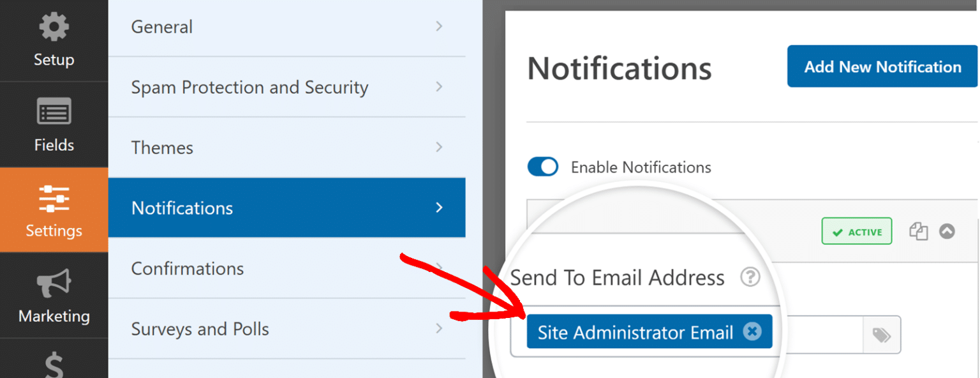Remove the Site Administrator Email smart tag
The height and width of the screenshot is (378, 980).
[752, 331]
